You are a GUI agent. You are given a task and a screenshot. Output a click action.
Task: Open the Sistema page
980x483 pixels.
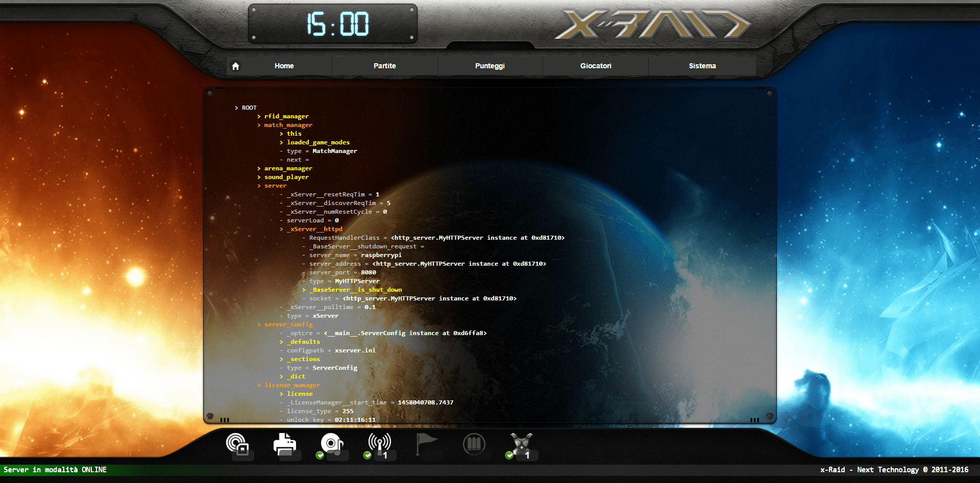702,66
